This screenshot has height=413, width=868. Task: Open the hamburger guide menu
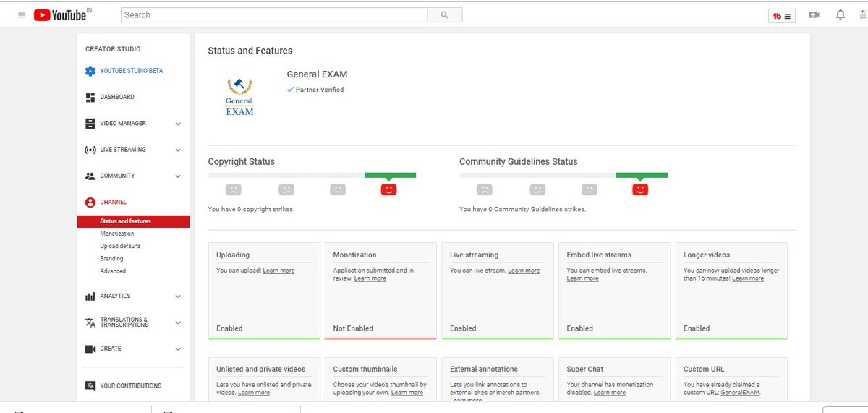coord(22,14)
